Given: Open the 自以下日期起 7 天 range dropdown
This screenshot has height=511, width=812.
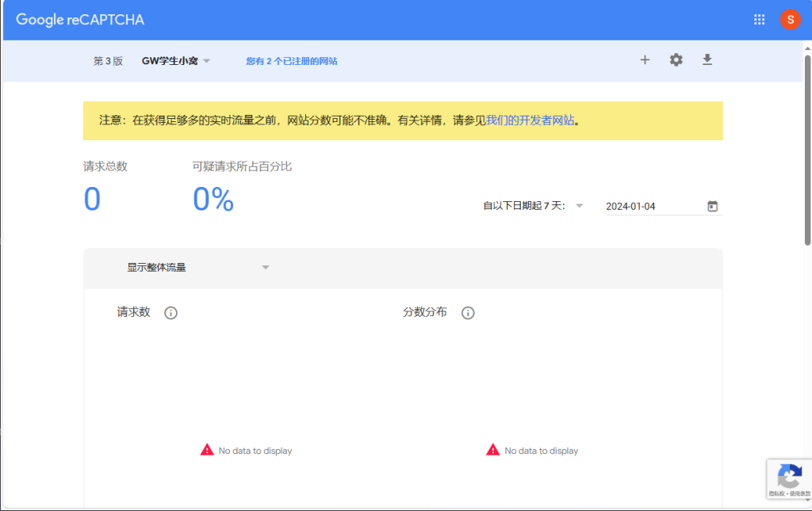Looking at the screenshot, I should (x=533, y=206).
